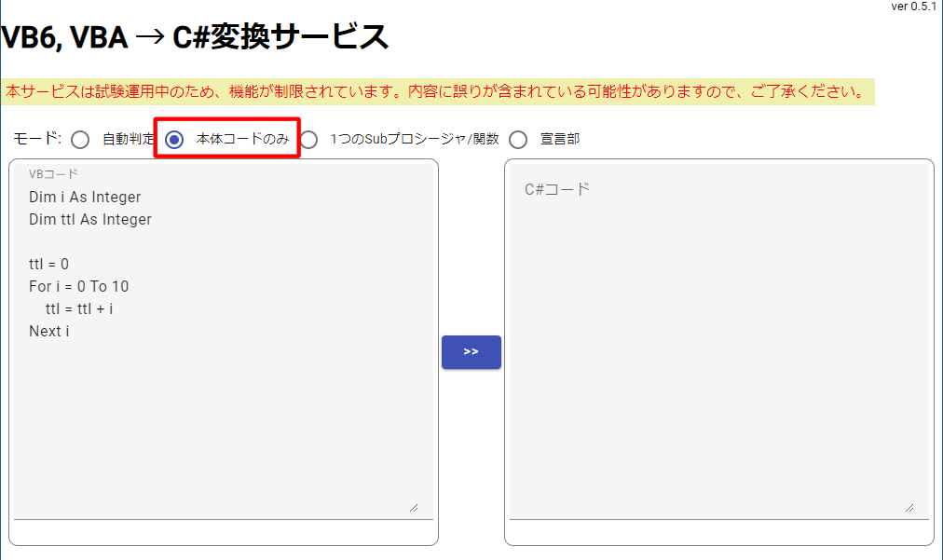This screenshot has height=560, width=943.
Task: Click the line 'Next i'
Action: pos(49,331)
